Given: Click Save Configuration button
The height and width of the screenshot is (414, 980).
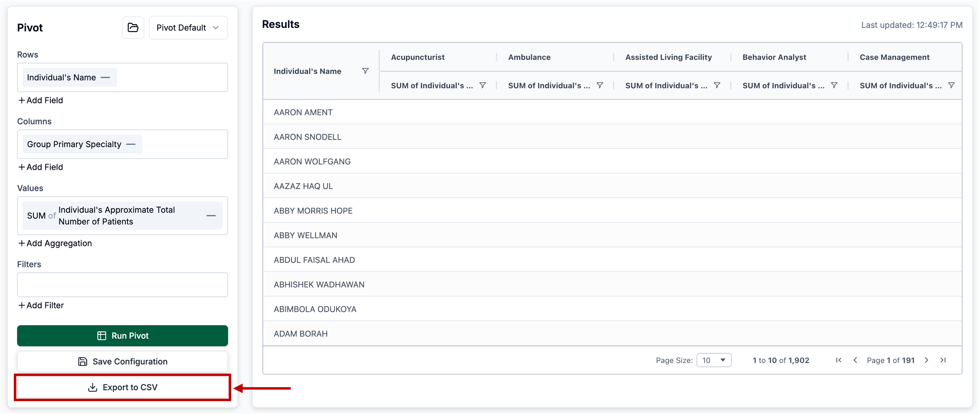Looking at the screenshot, I should (122, 362).
